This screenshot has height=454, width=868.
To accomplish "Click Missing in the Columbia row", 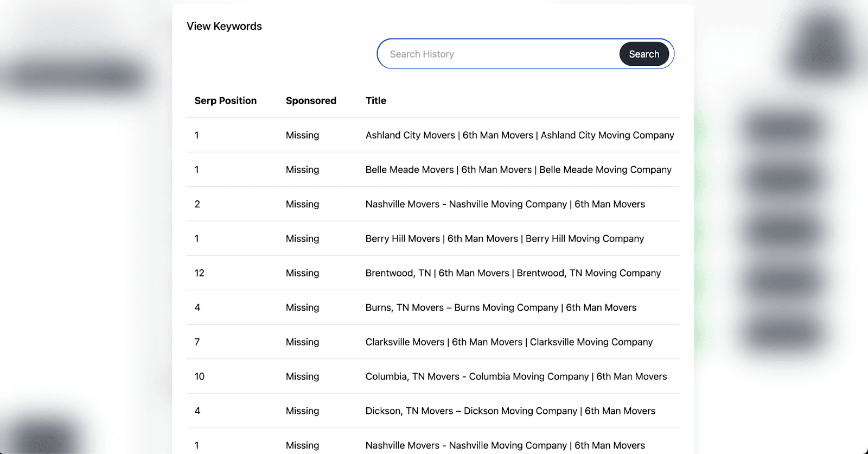I will (x=302, y=376).
